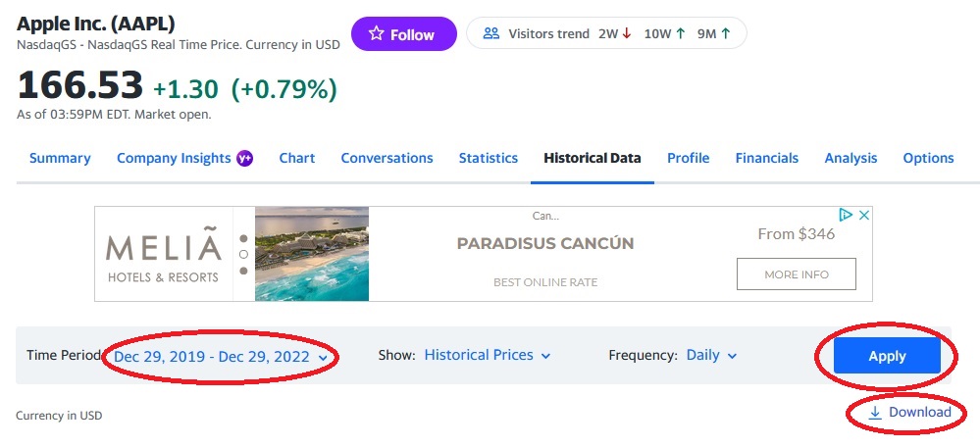Click the Visitors trend people icon
This screenshot has height=448, width=980.
tap(491, 33)
